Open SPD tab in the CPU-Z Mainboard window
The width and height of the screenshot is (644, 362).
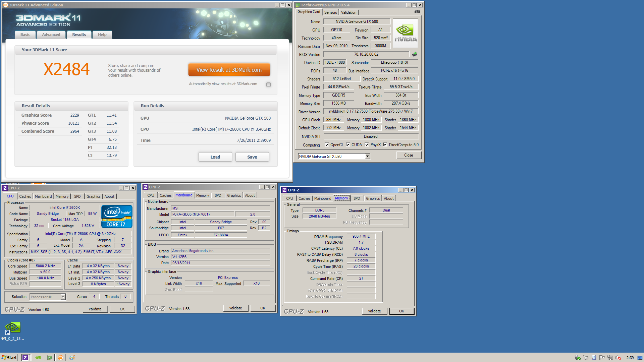tap(218, 195)
